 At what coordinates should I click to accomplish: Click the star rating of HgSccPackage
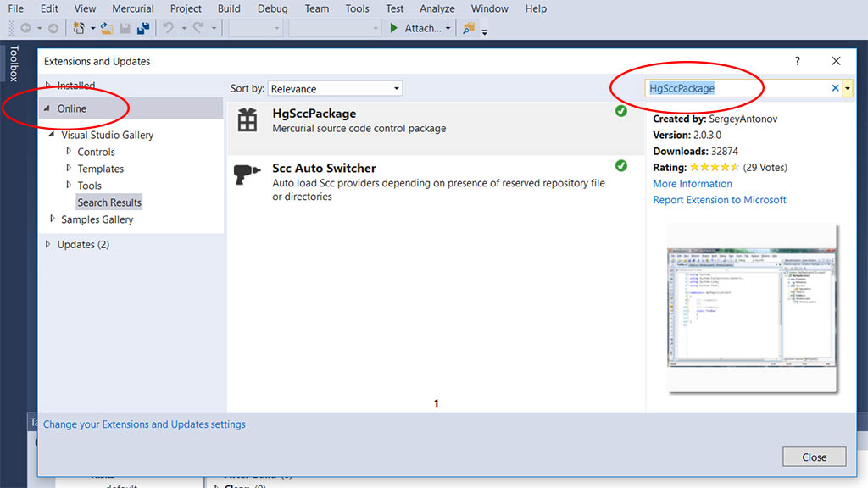pos(714,167)
